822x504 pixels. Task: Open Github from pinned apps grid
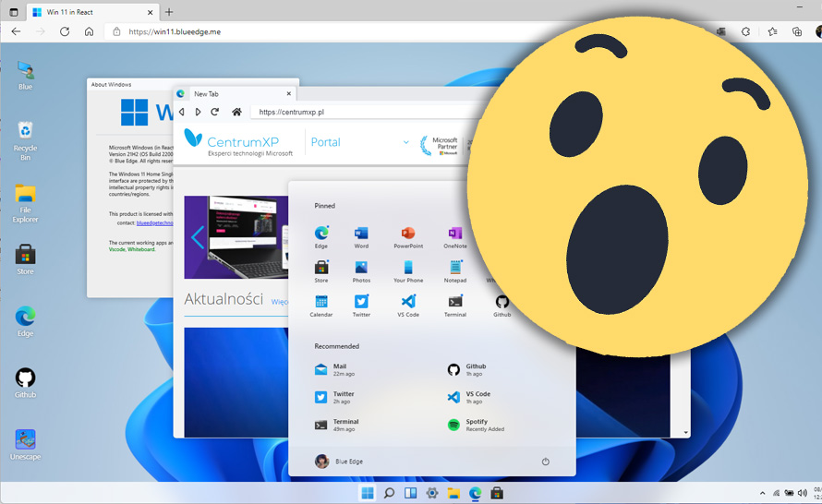[x=502, y=306]
